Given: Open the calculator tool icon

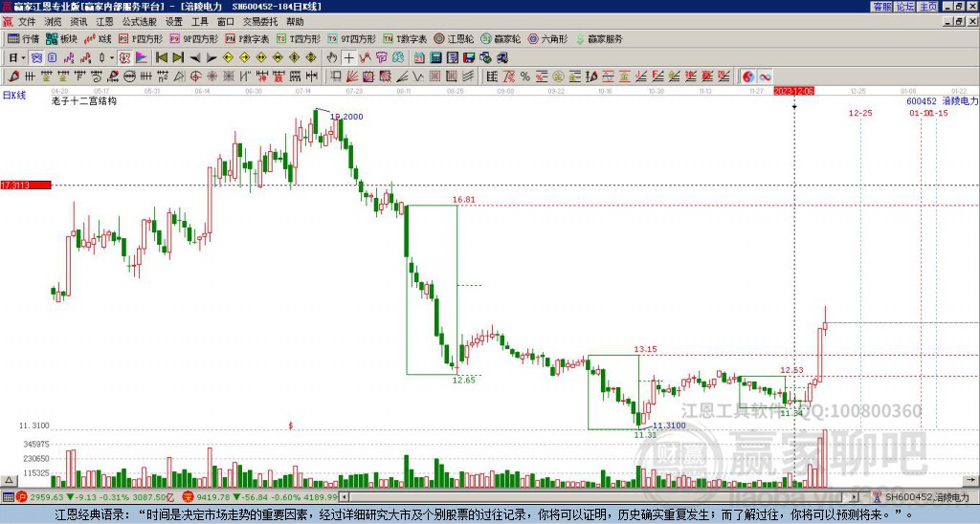Looking at the screenshot, I should [436, 58].
